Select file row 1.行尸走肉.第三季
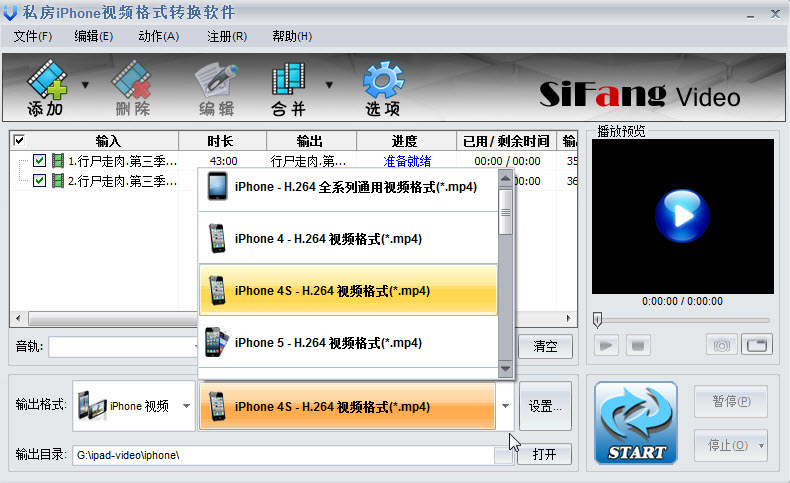This screenshot has width=790, height=483. [x=122, y=161]
